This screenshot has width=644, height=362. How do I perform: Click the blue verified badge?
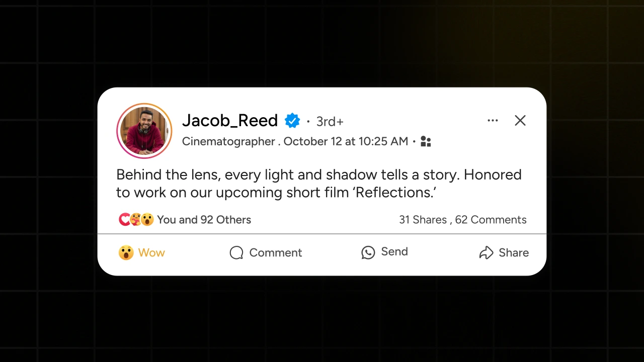click(292, 121)
